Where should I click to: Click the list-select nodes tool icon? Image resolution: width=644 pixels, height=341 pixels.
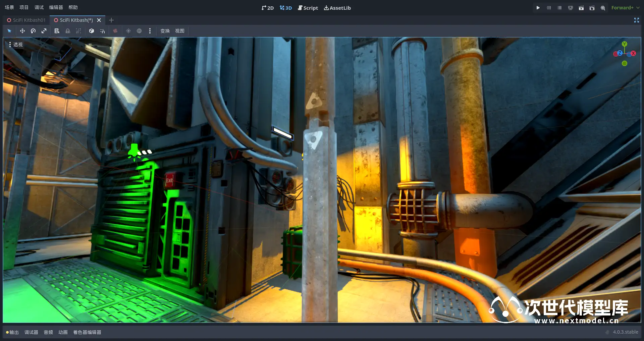coord(57,31)
